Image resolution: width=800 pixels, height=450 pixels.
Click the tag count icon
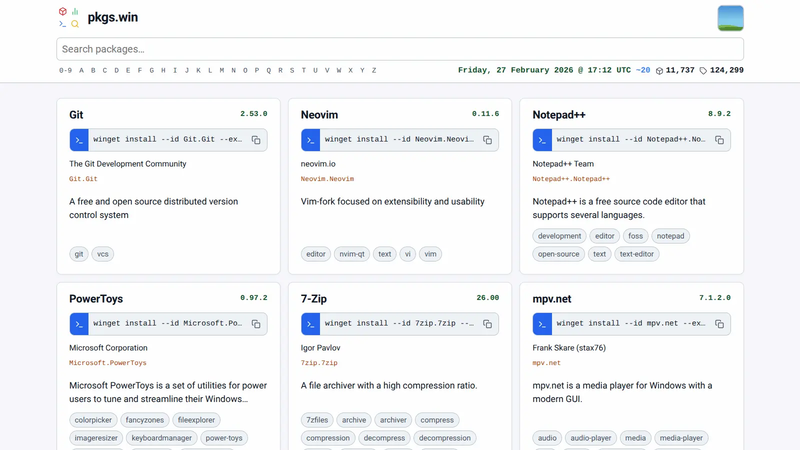point(703,71)
